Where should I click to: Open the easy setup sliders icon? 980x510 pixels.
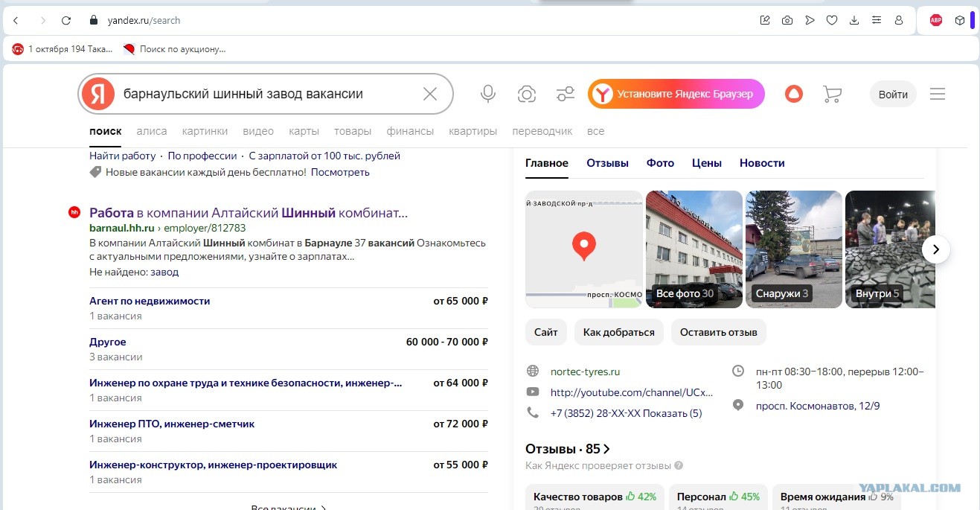click(x=877, y=20)
